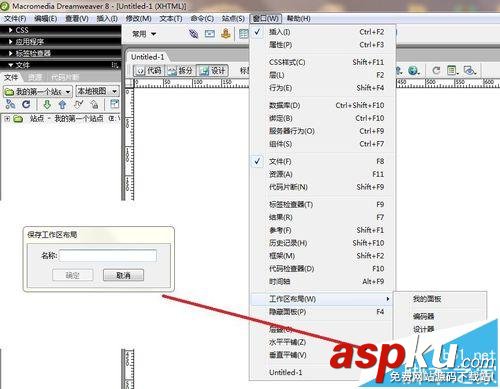Open the 修改(M) menu
Image resolution: width=500 pixels, height=389 pixels.
coord(138,19)
